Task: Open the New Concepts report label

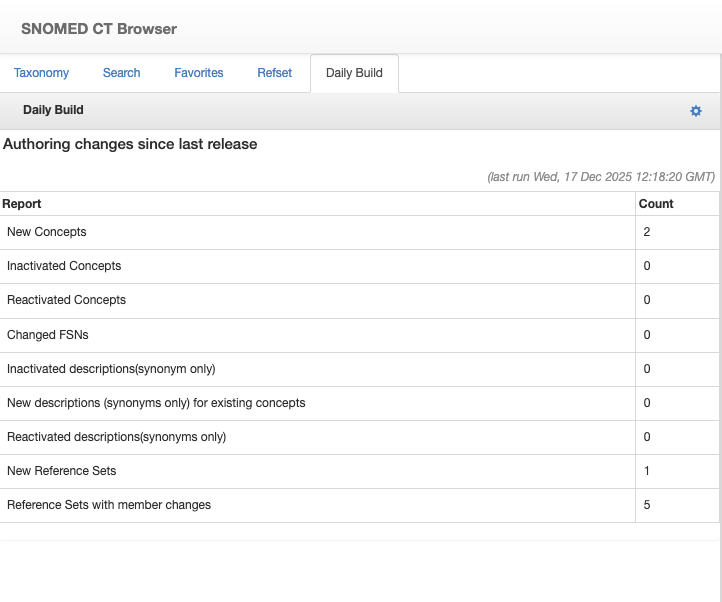Action: (47, 232)
